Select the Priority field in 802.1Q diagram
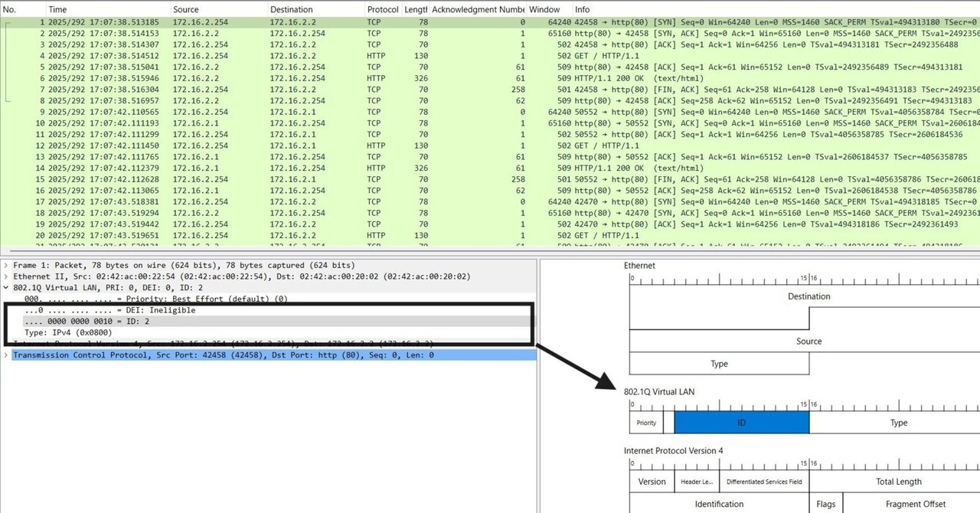The image size is (980, 513). pos(647,422)
